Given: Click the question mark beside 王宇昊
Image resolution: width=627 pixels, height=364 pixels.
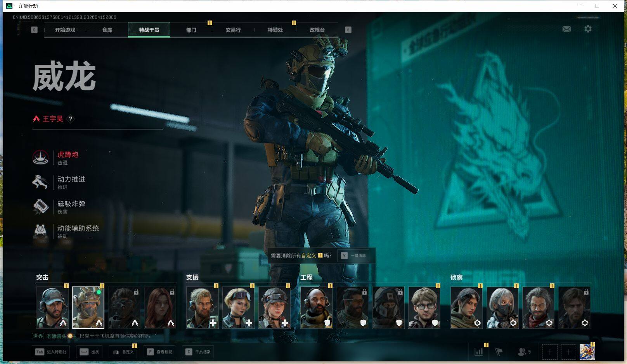Looking at the screenshot, I should point(70,119).
